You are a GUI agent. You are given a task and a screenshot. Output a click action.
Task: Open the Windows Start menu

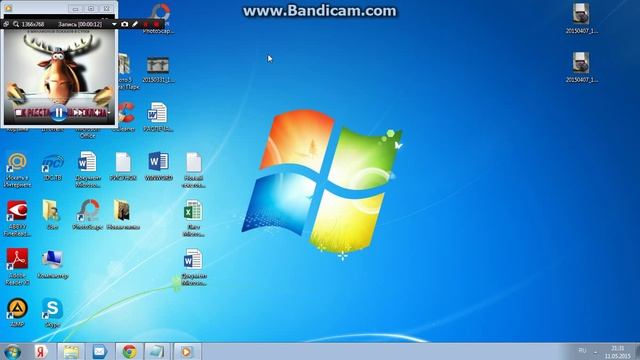coord(12,351)
